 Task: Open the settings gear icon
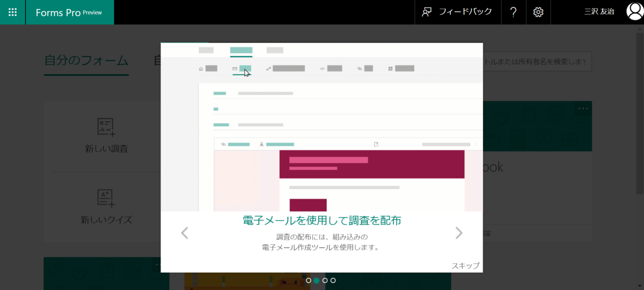click(538, 12)
